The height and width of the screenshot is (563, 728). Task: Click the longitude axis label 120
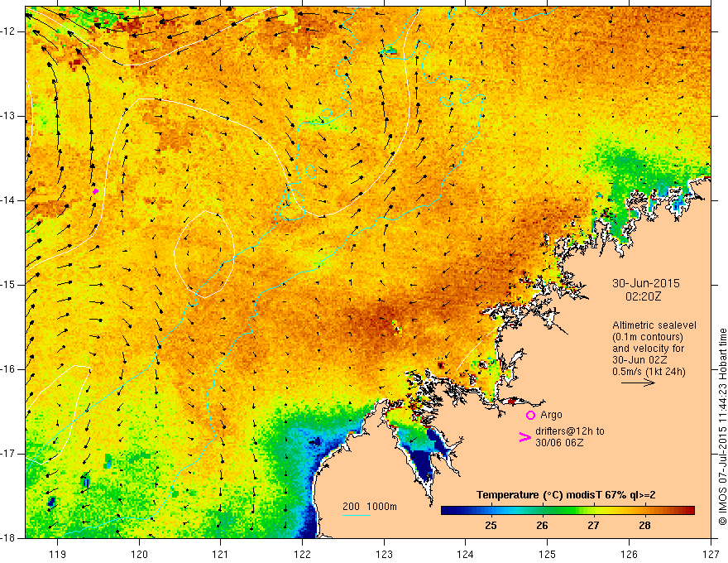pos(139,554)
